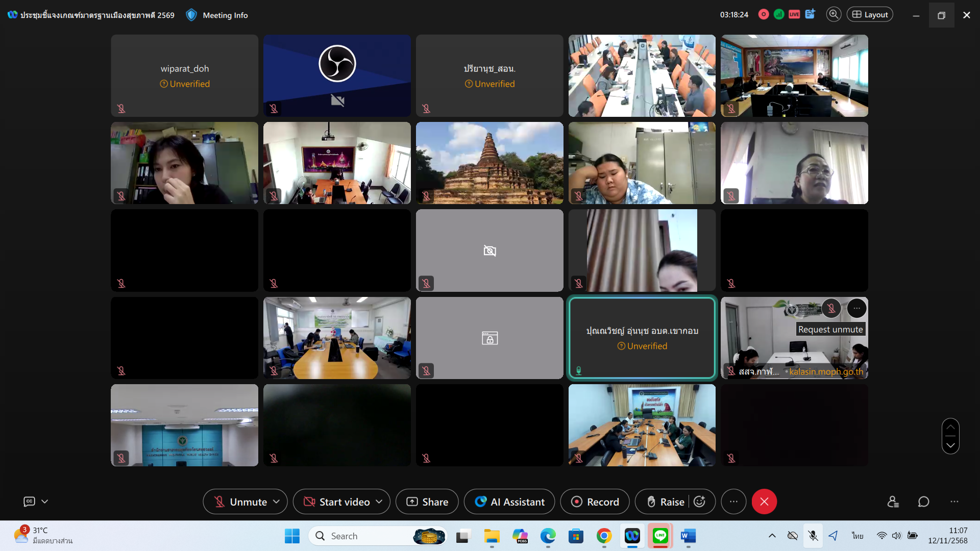This screenshot has width=980, height=551.
Task: Click the zoom magnifier icon
Action: pyautogui.click(x=834, y=14)
